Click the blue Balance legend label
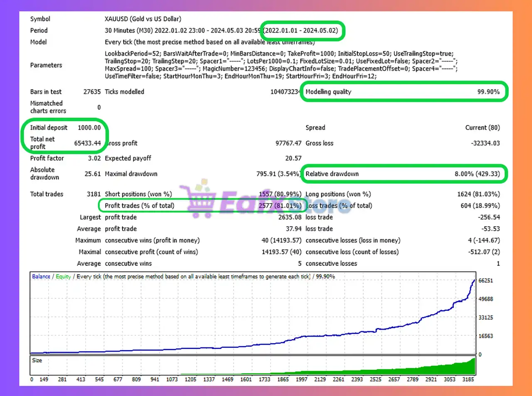 tap(41, 277)
